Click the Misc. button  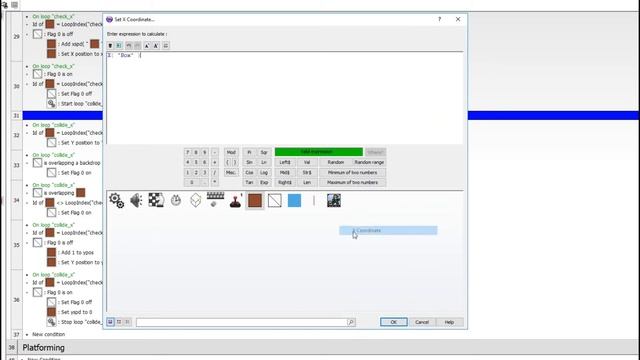(231, 173)
